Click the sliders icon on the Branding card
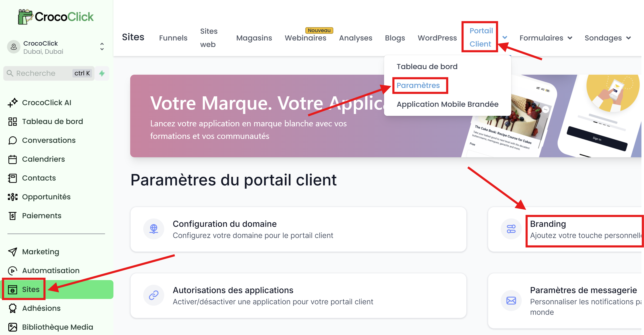The height and width of the screenshot is (335, 644). 511,229
